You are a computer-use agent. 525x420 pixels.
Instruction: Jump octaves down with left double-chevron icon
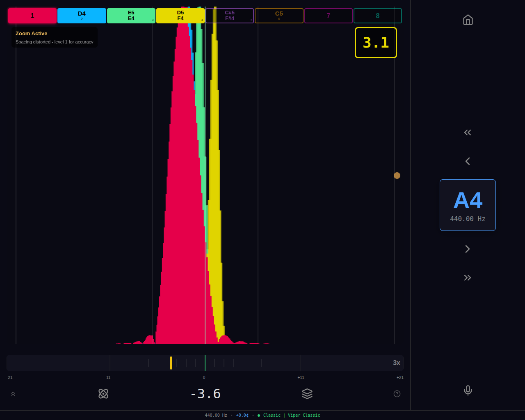tap(468, 132)
